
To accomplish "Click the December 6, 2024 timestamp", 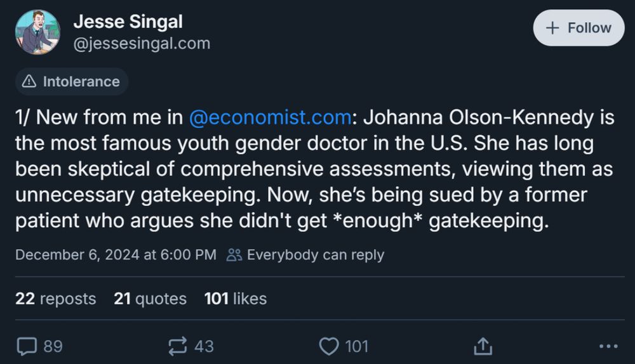I will [x=116, y=255].
